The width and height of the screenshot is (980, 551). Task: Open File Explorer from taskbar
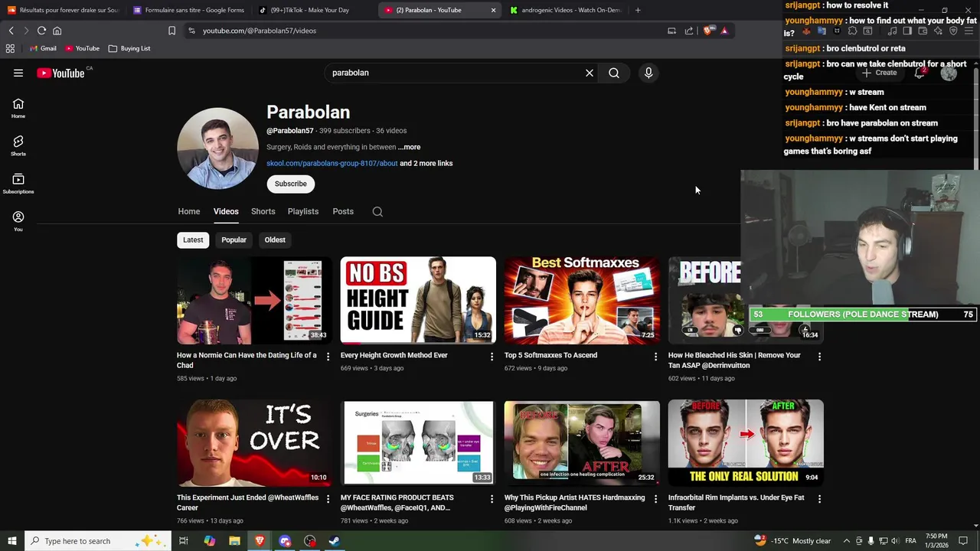tap(234, 541)
